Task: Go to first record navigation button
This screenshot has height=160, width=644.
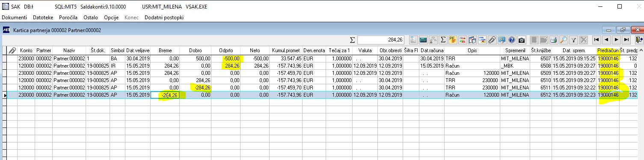Action: 596,40
